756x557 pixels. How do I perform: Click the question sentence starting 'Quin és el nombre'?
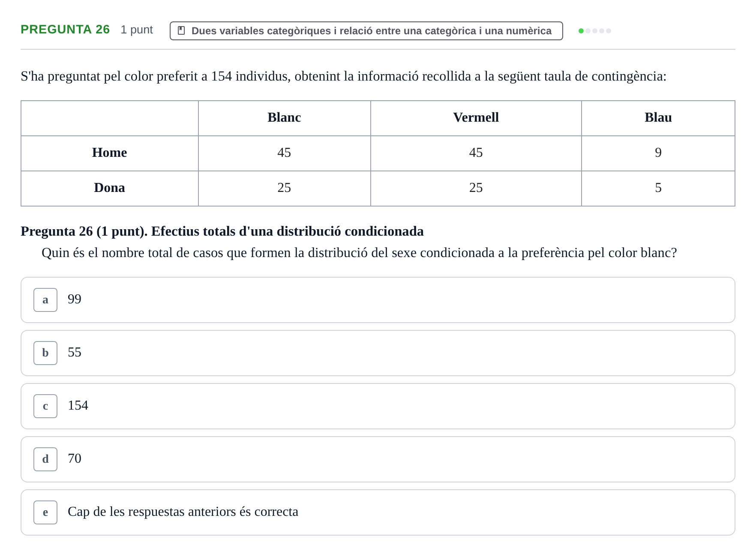[359, 253]
